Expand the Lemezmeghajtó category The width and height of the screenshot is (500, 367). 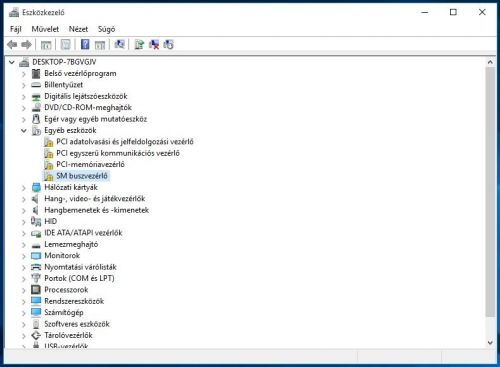24,245
